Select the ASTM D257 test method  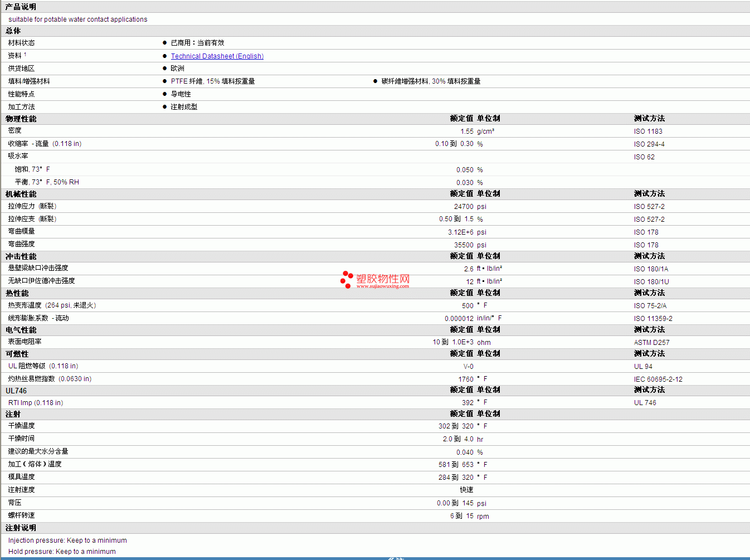point(652,343)
